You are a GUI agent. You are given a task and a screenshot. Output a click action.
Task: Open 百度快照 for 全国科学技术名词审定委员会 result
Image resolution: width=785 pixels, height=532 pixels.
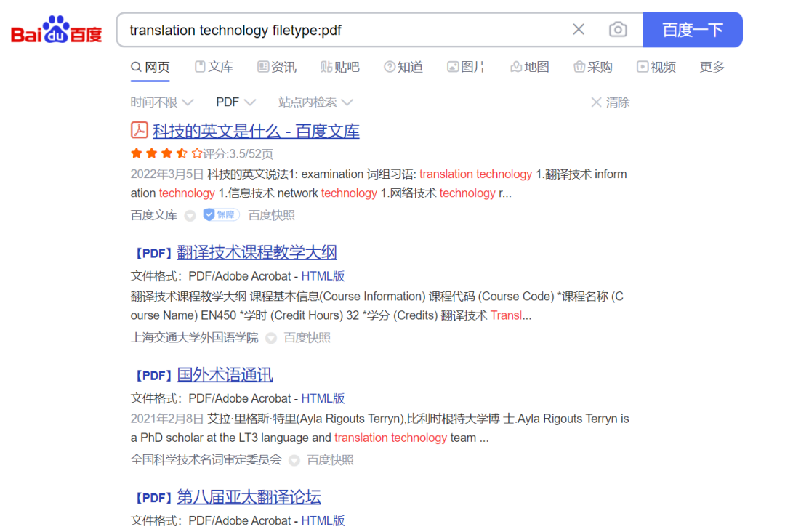coord(331,460)
